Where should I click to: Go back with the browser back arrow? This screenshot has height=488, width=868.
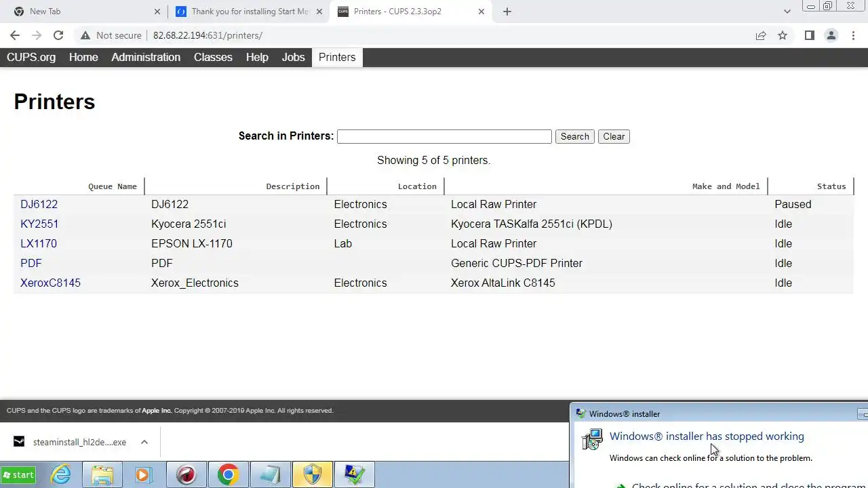coord(15,35)
